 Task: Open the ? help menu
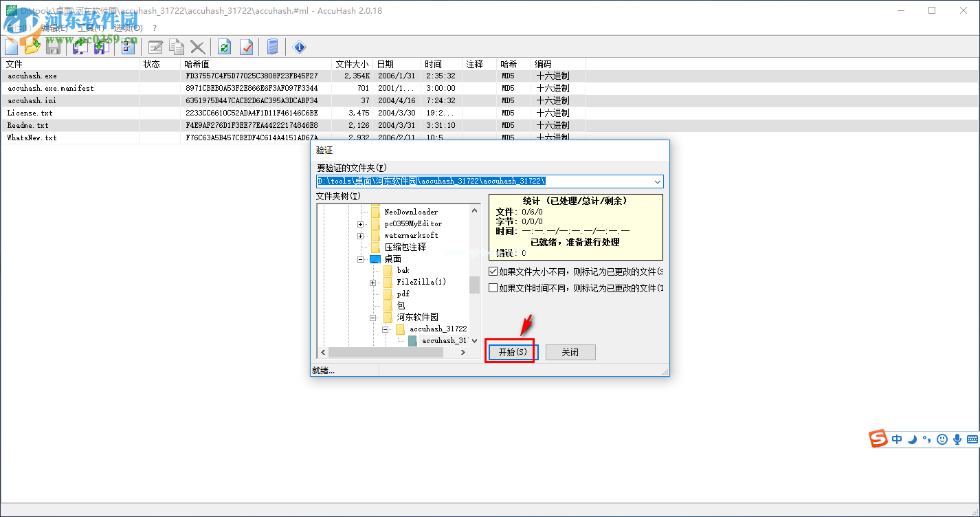click(x=155, y=28)
